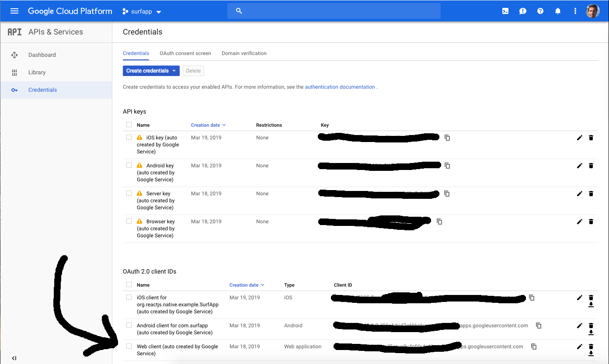Select all API keys with header checkbox
The height and width of the screenshot is (364, 609).
[x=129, y=125]
